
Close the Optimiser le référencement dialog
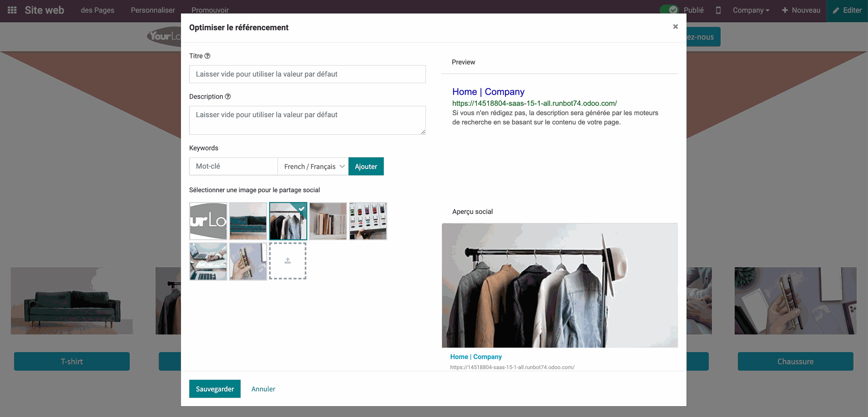coord(675,26)
